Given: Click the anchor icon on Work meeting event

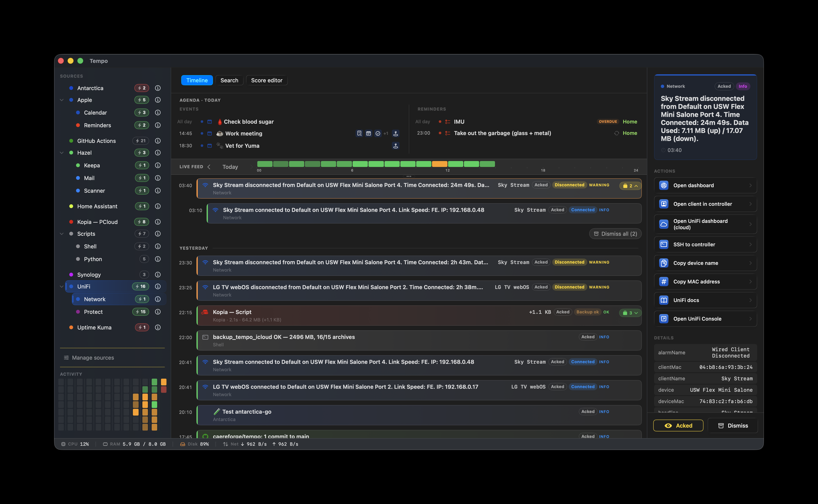Looking at the screenshot, I should (x=396, y=133).
